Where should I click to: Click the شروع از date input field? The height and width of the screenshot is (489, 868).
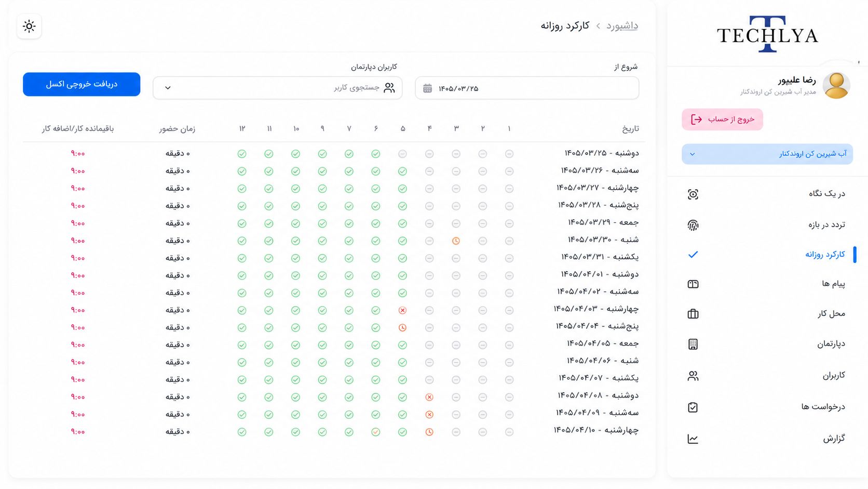pos(527,88)
